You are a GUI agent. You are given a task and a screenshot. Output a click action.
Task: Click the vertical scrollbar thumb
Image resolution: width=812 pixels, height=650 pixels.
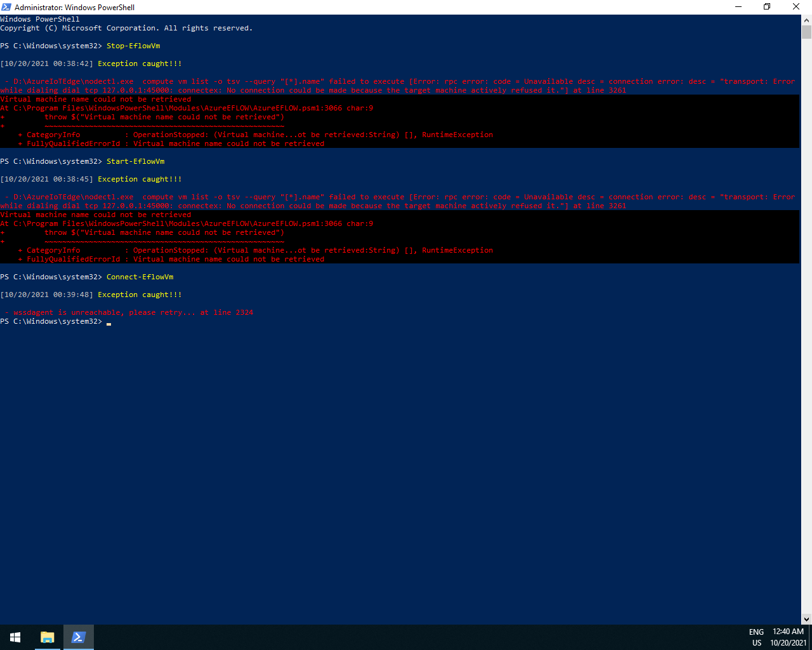[x=806, y=32]
